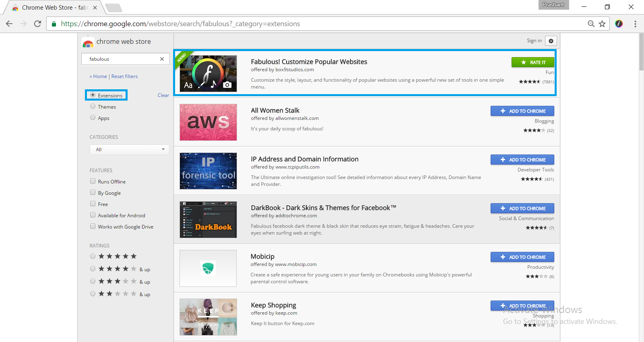
Task: Select three stars & up rating filter
Action: tap(93, 281)
